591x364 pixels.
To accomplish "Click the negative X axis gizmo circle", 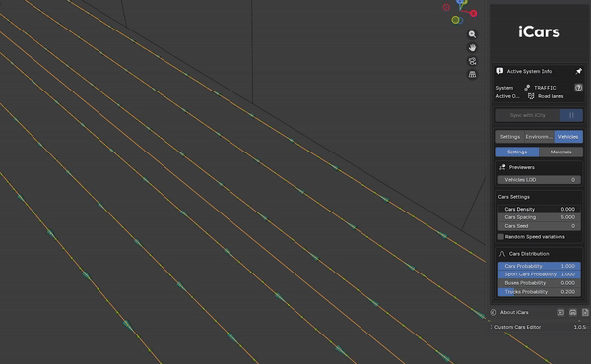I will point(446,7).
